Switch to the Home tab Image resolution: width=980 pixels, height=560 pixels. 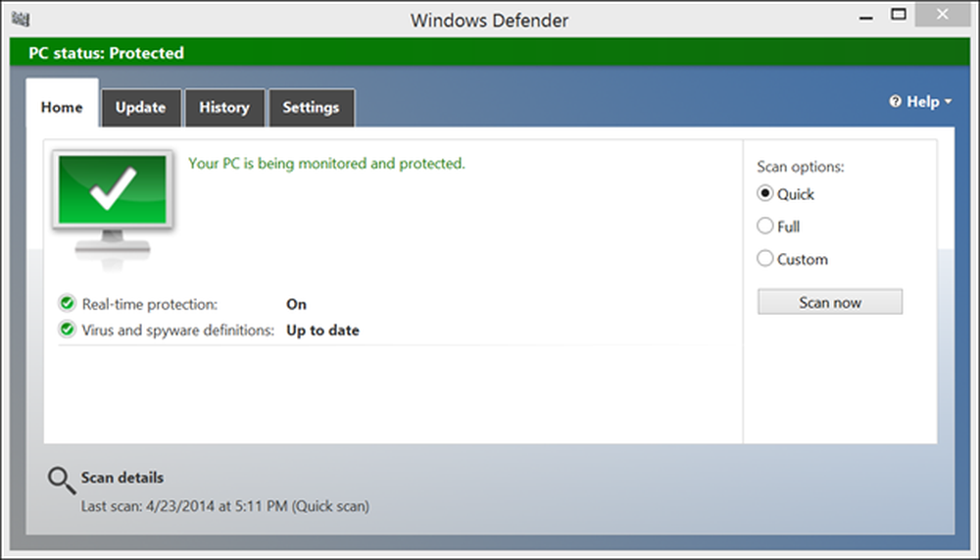coord(62,103)
